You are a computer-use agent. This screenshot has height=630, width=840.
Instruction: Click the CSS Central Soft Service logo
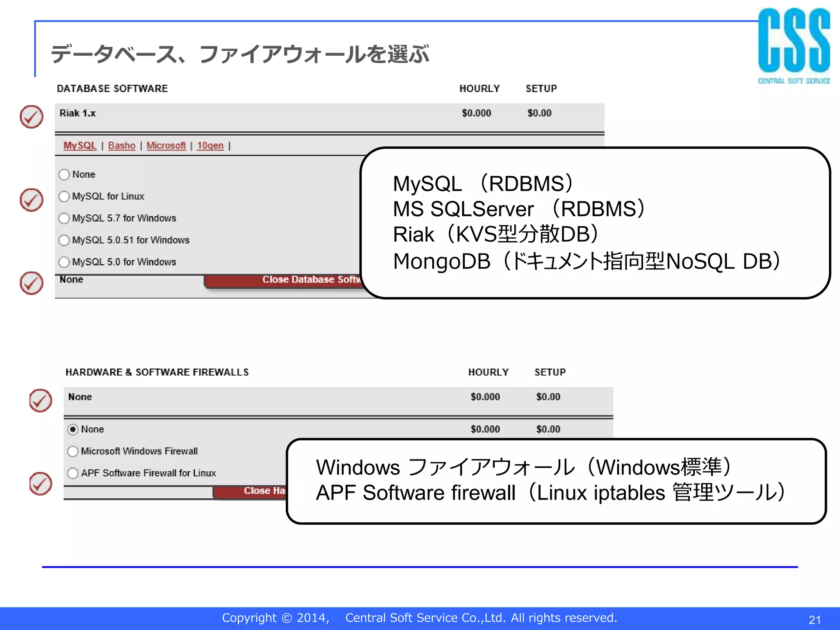click(794, 46)
